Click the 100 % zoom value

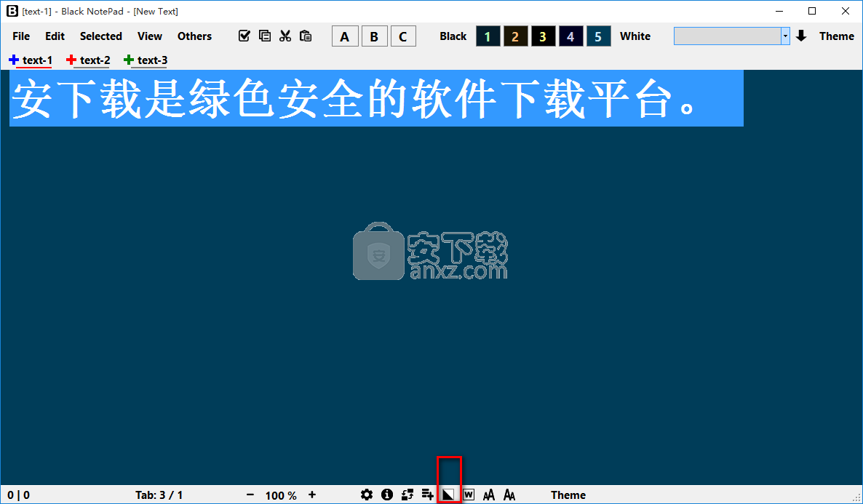click(x=281, y=495)
